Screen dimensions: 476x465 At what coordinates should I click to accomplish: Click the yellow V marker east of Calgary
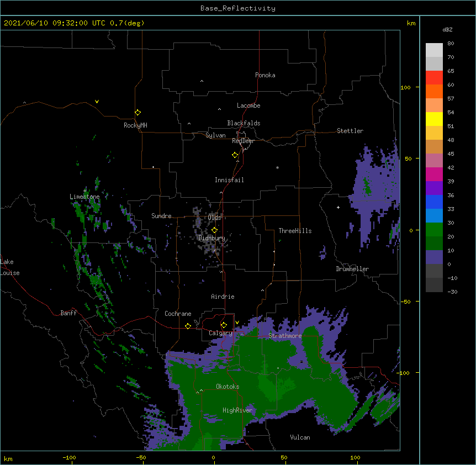click(237, 323)
